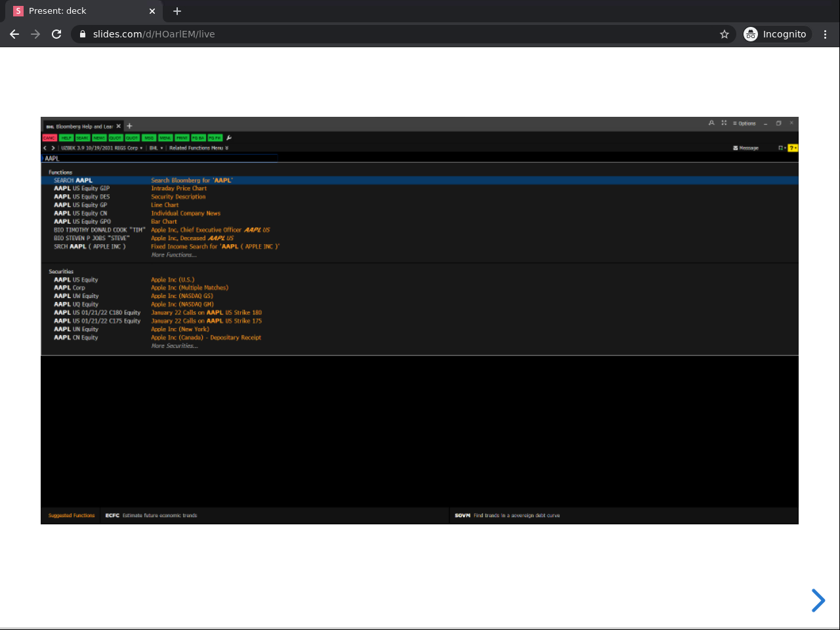The width and height of the screenshot is (840, 630).
Task: Click the user profile icon in Bloomberg
Action: tap(711, 123)
